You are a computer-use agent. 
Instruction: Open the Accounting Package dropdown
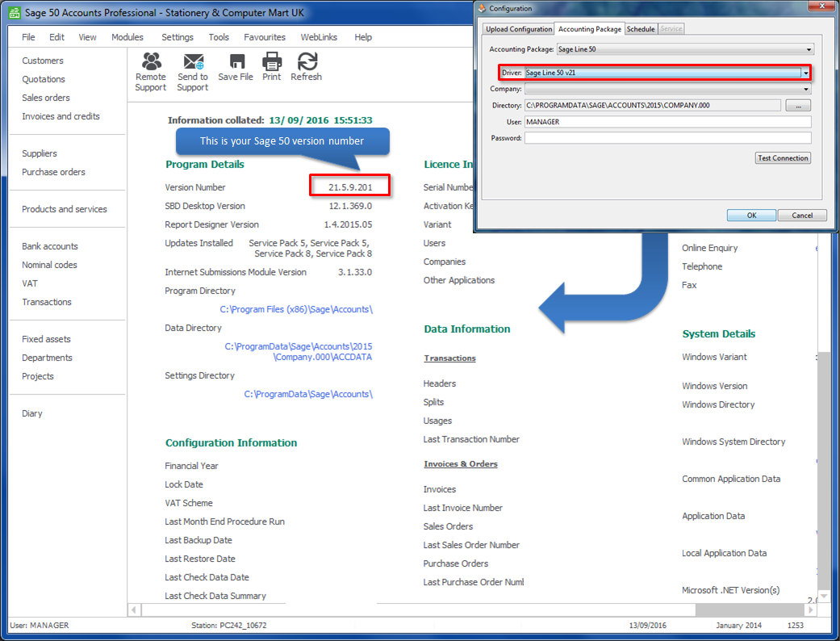click(x=805, y=48)
